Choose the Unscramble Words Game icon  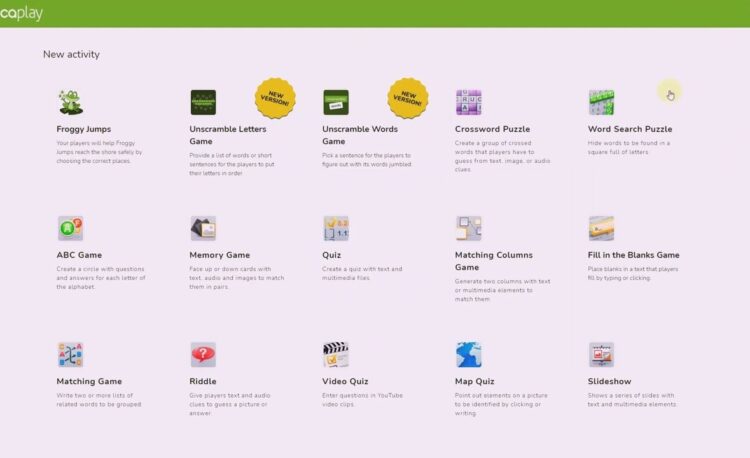pos(336,102)
